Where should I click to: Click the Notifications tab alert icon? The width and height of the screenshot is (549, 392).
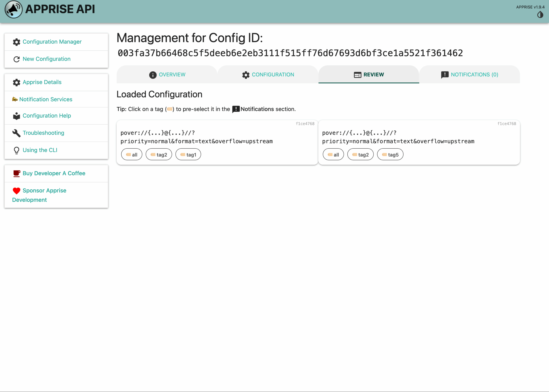[445, 75]
